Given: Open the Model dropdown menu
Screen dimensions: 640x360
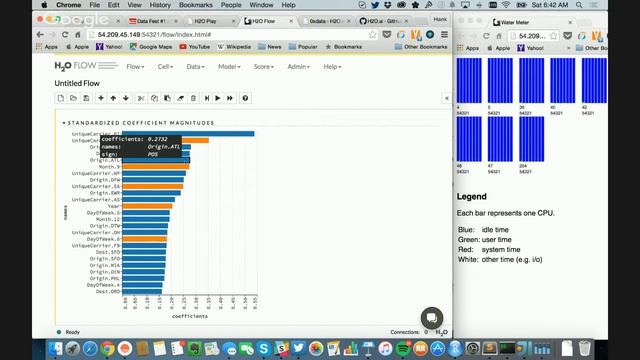Looking at the screenshot, I should pyautogui.click(x=229, y=67).
